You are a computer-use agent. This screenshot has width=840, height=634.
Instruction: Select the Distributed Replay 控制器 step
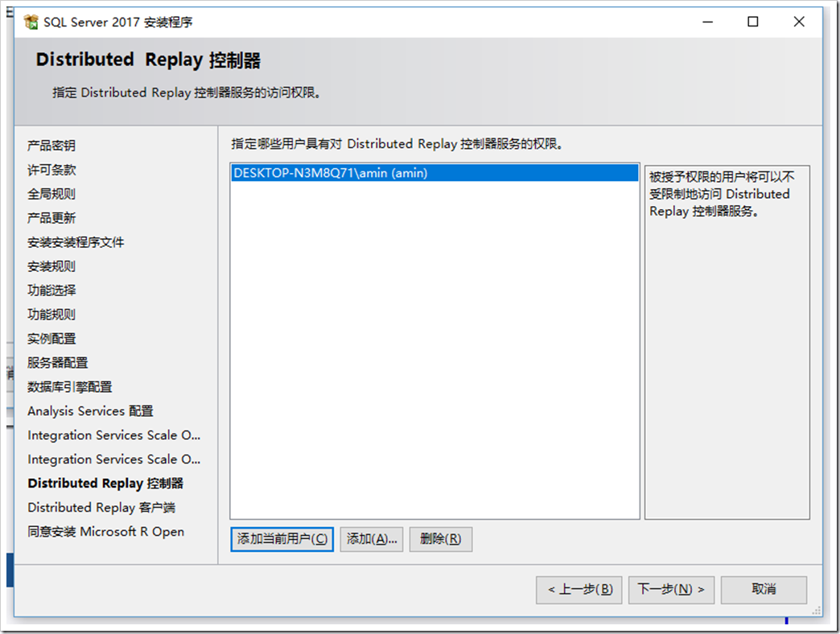point(105,483)
